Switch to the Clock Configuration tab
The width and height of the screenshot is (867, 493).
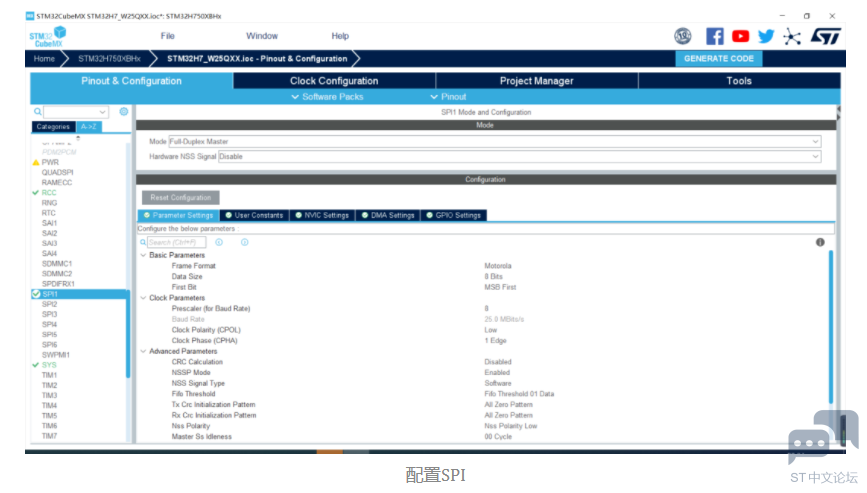pos(334,81)
